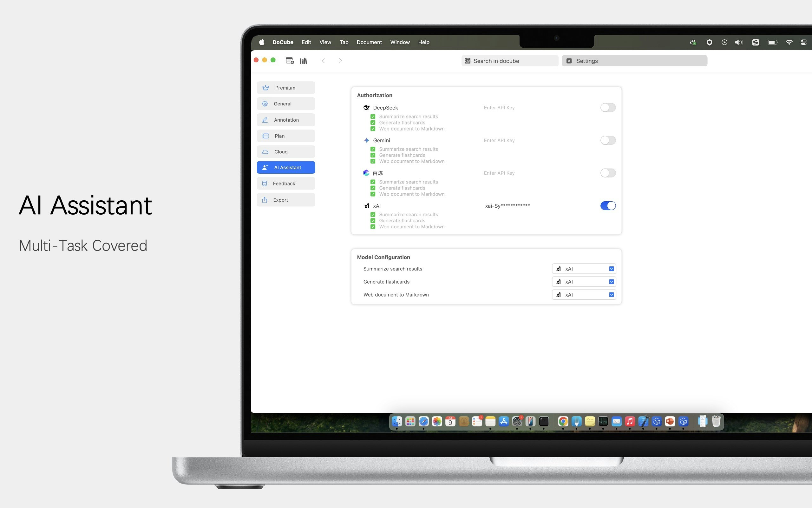Open the Feedback settings section
This screenshot has width=812, height=508.
point(286,184)
